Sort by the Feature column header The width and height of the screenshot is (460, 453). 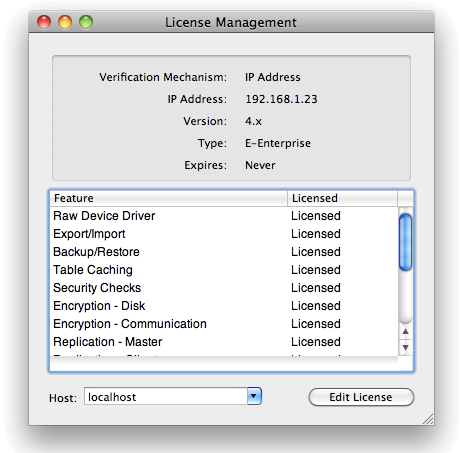[169, 198]
